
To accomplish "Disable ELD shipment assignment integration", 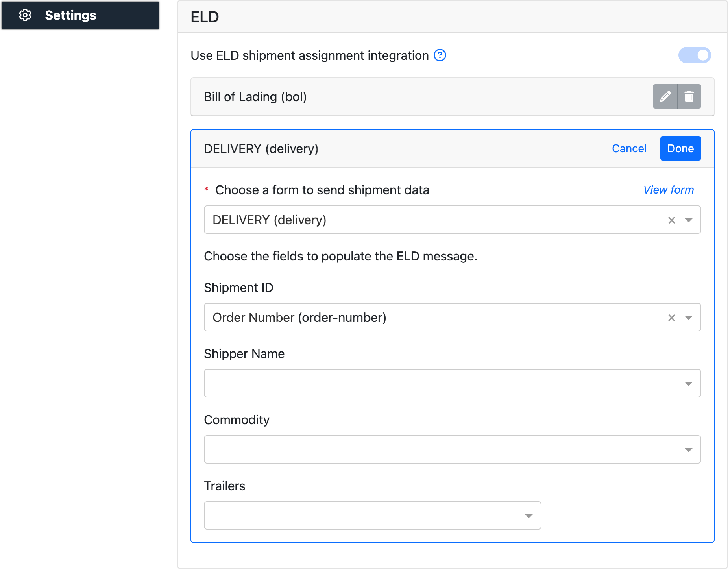I will point(695,55).
